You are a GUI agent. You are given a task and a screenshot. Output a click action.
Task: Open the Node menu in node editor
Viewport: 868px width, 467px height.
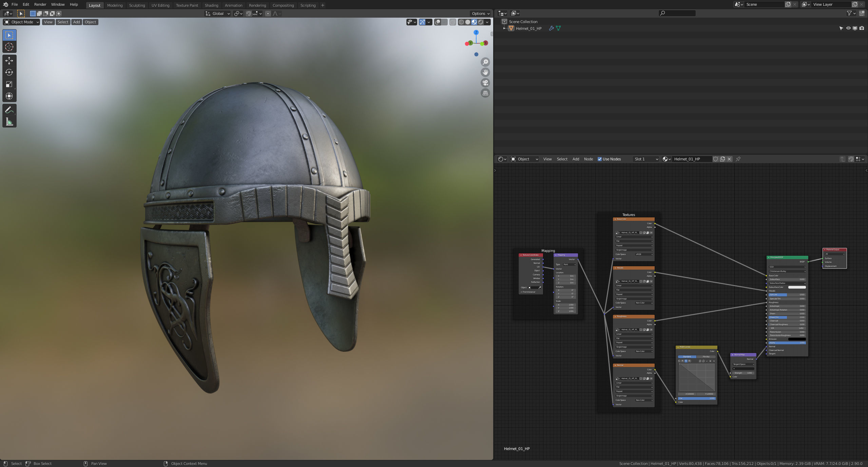tap(589, 159)
